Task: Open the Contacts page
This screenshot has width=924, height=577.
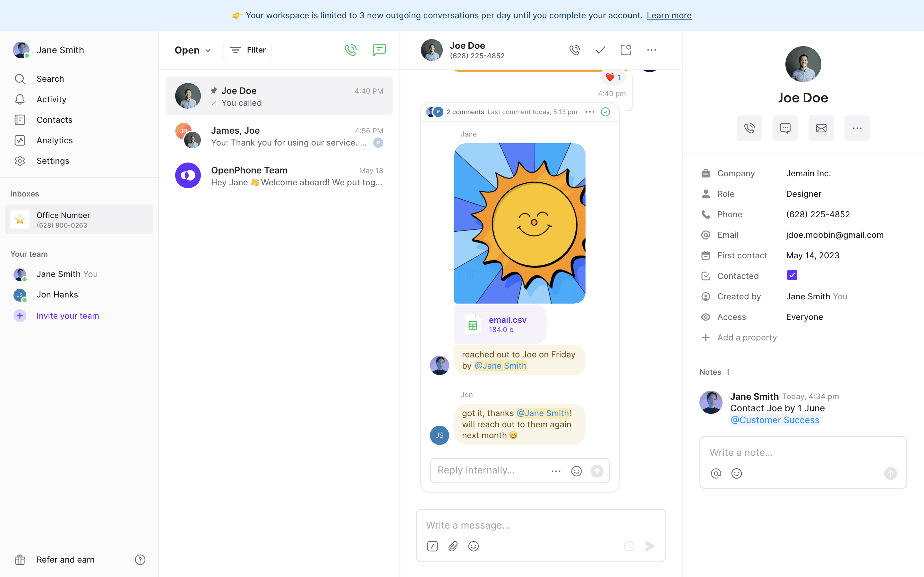Action: coord(54,120)
